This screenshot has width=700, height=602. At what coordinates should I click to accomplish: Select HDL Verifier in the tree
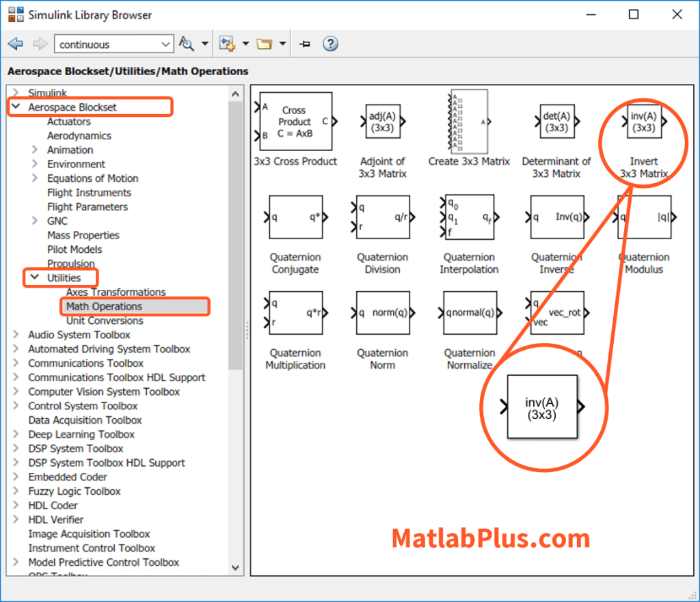[56, 519]
